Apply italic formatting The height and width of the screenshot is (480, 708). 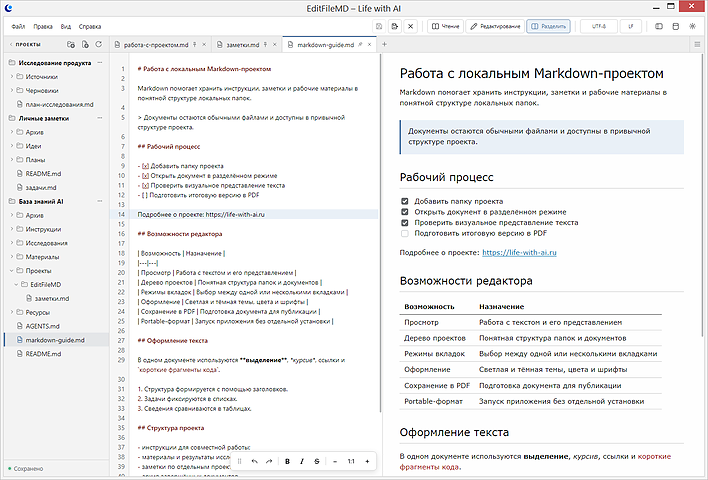(302, 461)
